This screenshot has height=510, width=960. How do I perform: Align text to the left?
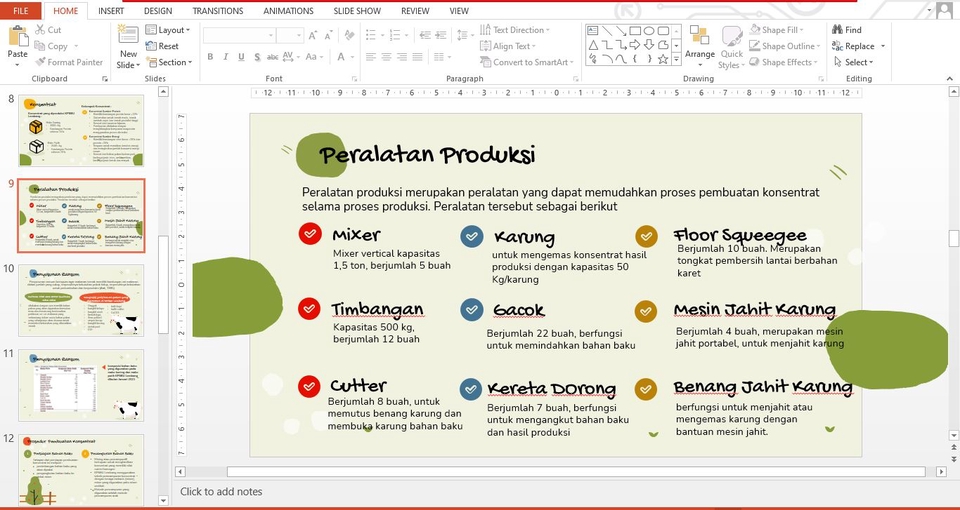(x=370, y=57)
